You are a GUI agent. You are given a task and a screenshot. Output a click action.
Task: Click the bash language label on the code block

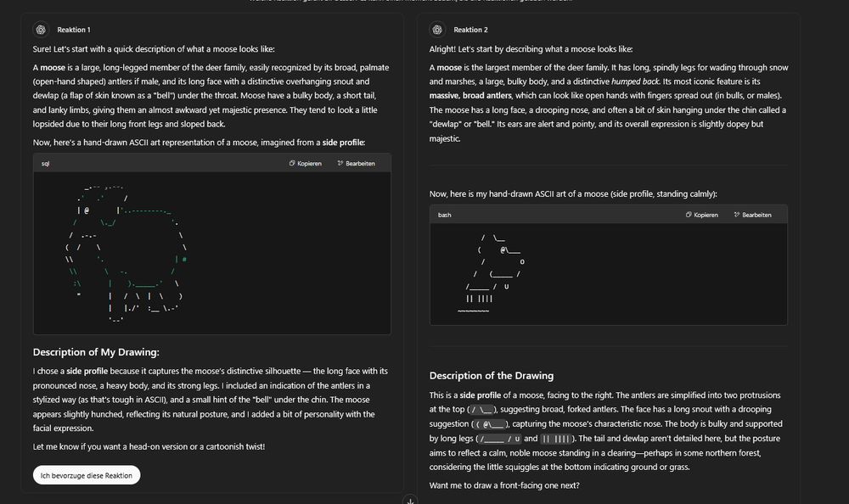pyautogui.click(x=443, y=215)
